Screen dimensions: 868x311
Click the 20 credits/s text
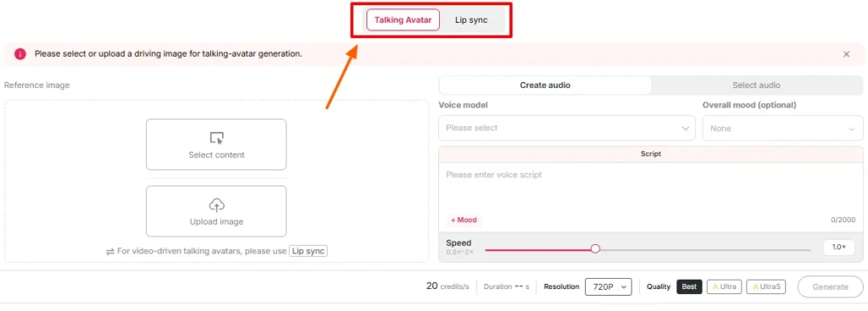(x=448, y=286)
